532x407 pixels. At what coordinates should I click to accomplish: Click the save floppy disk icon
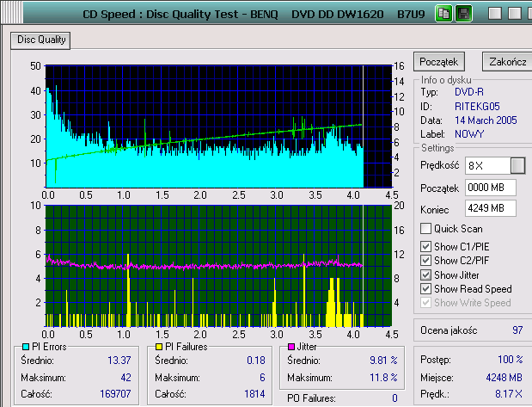[463, 14]
